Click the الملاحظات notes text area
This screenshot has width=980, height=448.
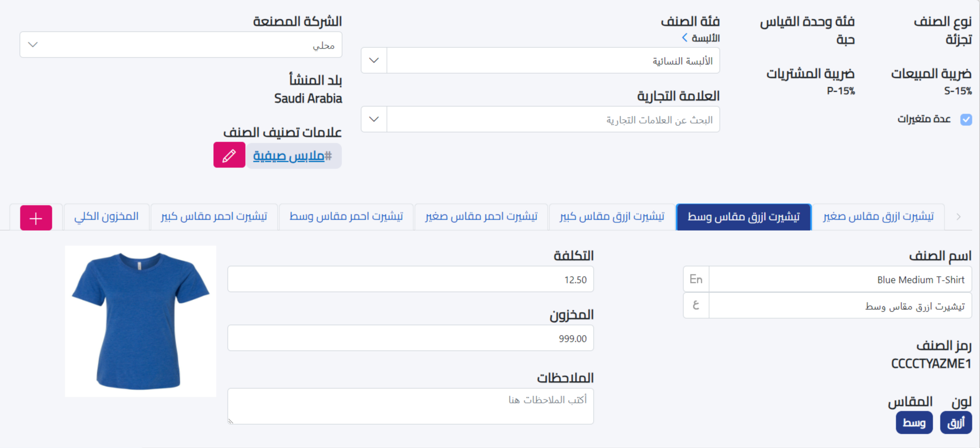point(410,406)
